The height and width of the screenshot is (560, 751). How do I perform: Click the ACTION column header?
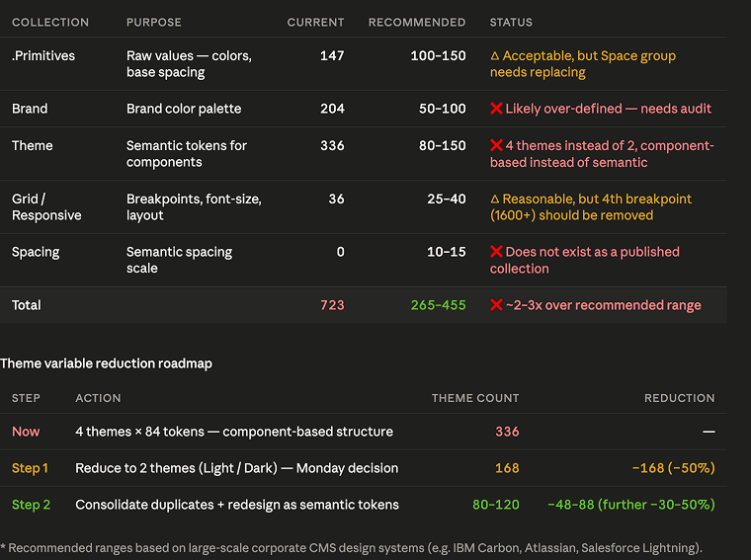pos(98,398)
